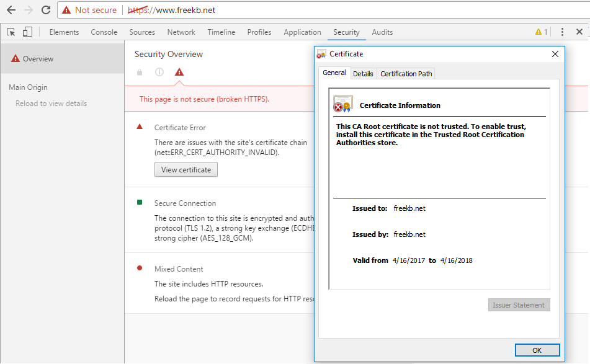Open the Certification Path tab

(x=406, y=74)
